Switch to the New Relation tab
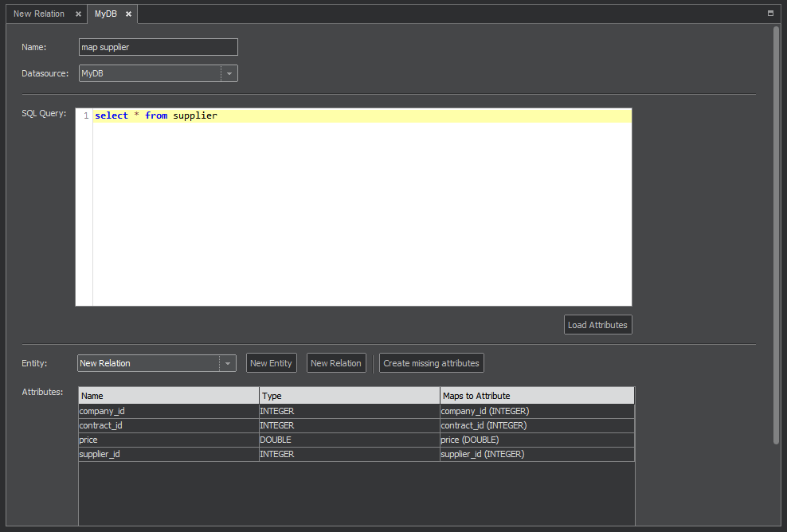The width and height of the screenshot is (787, 532). 39,14
